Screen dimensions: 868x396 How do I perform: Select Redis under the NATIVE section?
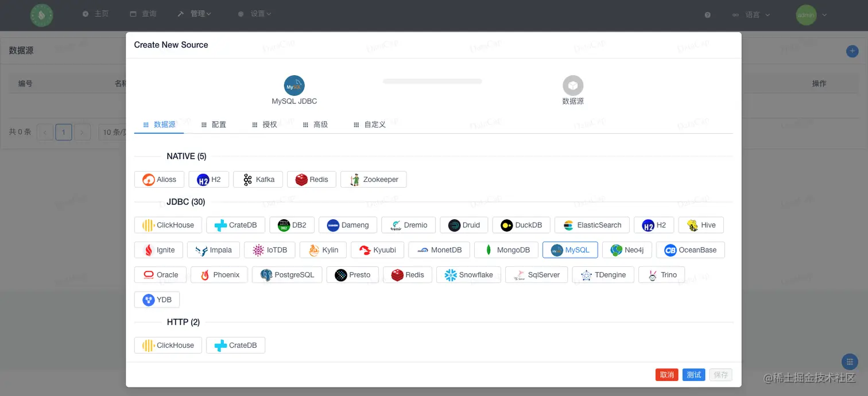pyautogui.click(x=312, y=179)
